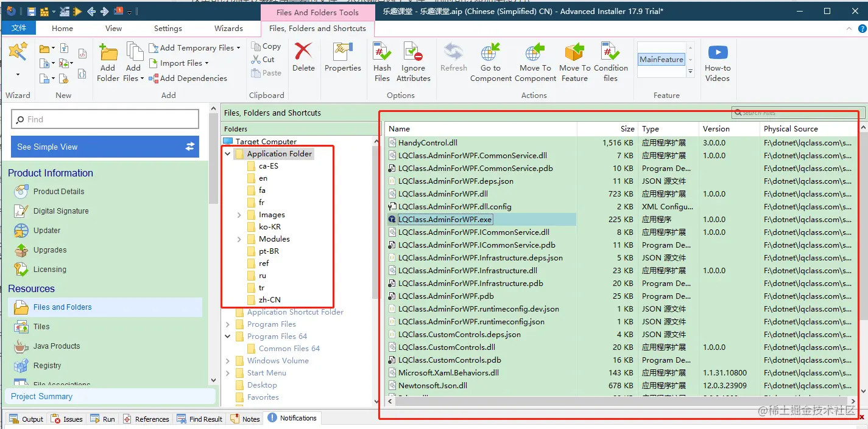Click the Go to Component icon
Screen dimensions: 868x429
490,52
